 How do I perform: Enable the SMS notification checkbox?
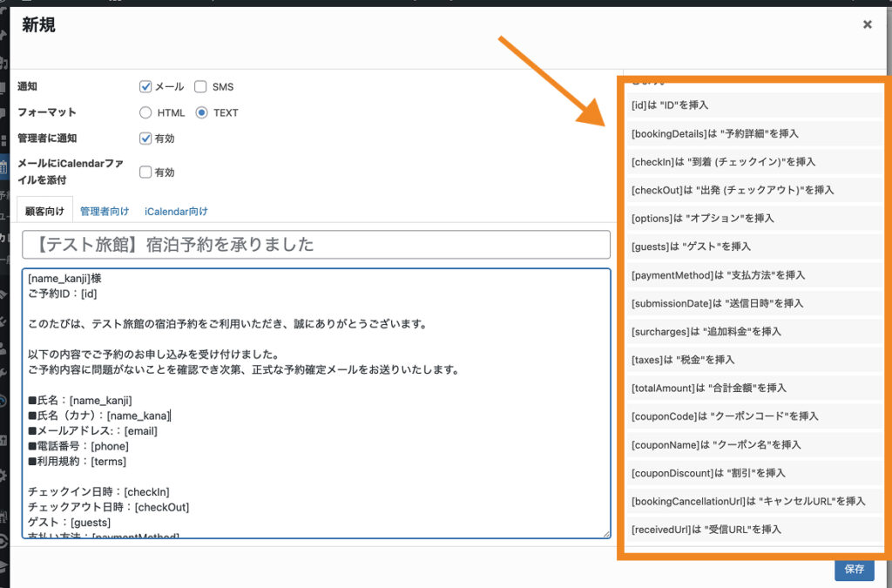click(x=200, y=87)
